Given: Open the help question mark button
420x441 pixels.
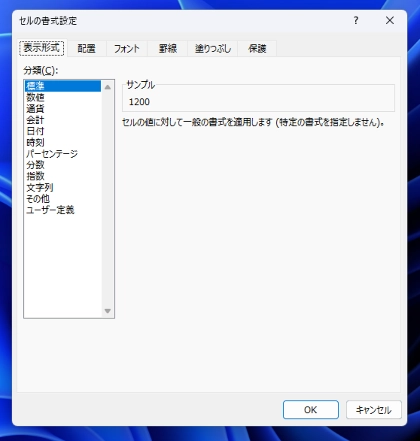Looking at the screenshot, I should point(356,21).
